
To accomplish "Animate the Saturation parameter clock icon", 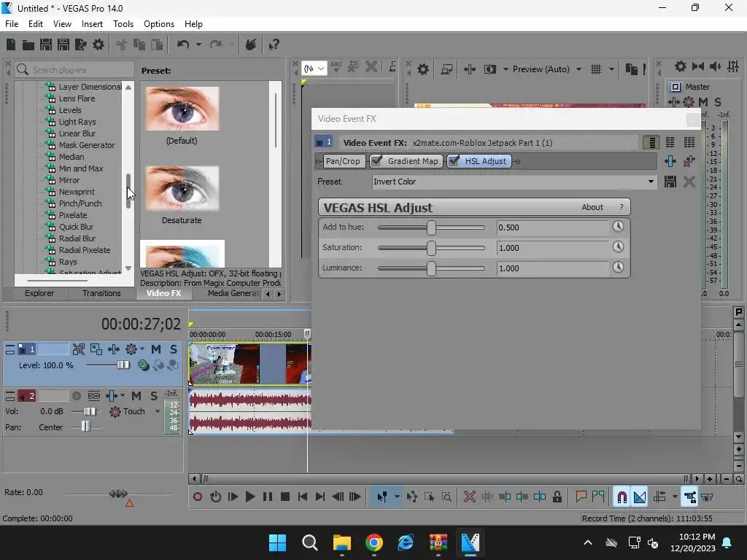I will point(618,246).
